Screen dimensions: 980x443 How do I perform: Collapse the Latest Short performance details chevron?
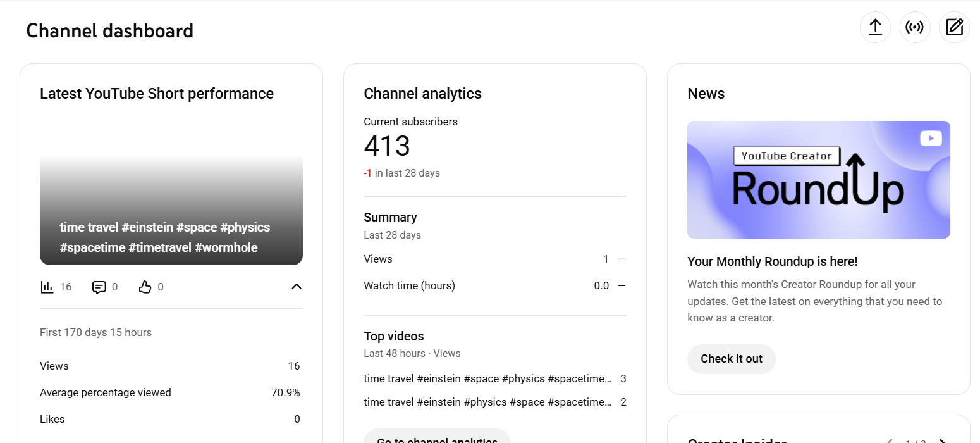click(296, 287)
